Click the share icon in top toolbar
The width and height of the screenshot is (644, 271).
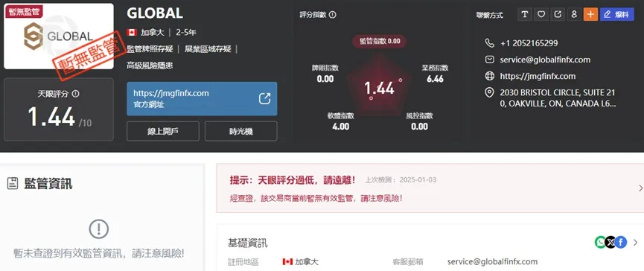click(558, 14)
